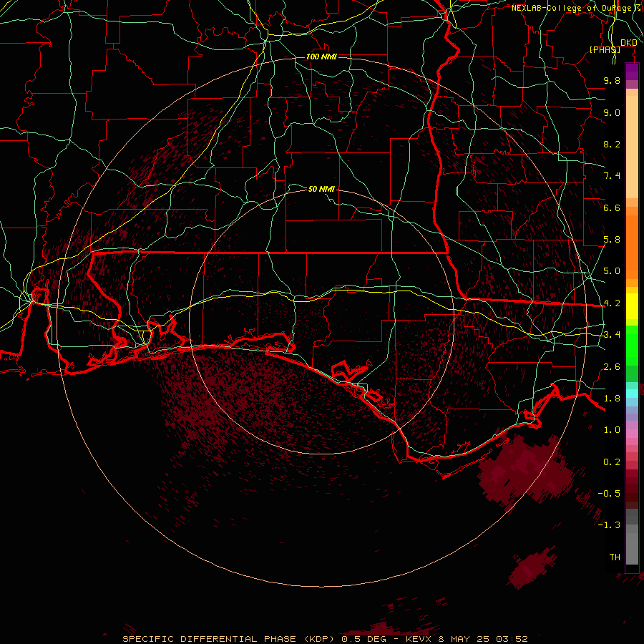Pick the light peach band in the color bar
The image size is (644, 644).
pyautogui.click(x=632, y=147)
